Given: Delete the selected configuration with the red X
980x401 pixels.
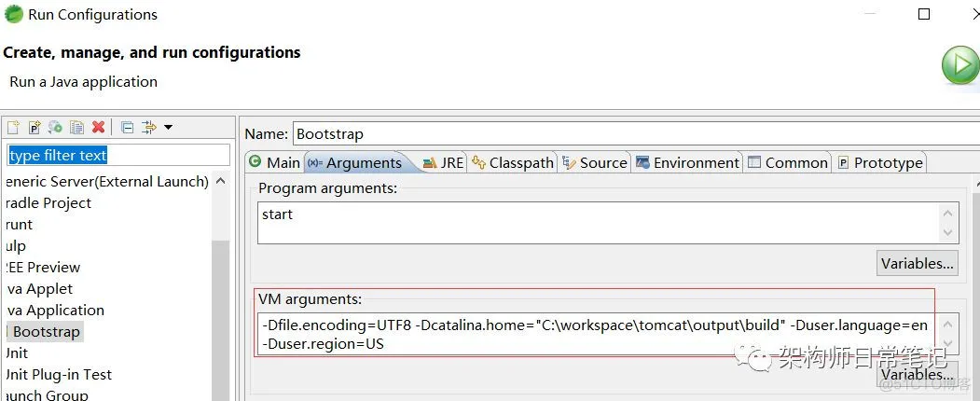Looking at the screenshot, I should [x=98, y=127].
